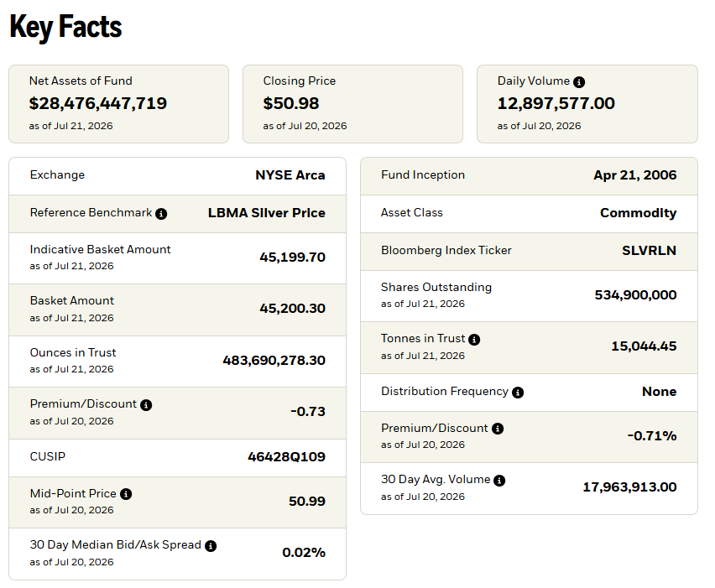This screenshot has width=715, height=588.
Task: Open the 30 Day Avg. Volume info icon
Action: 499,481
